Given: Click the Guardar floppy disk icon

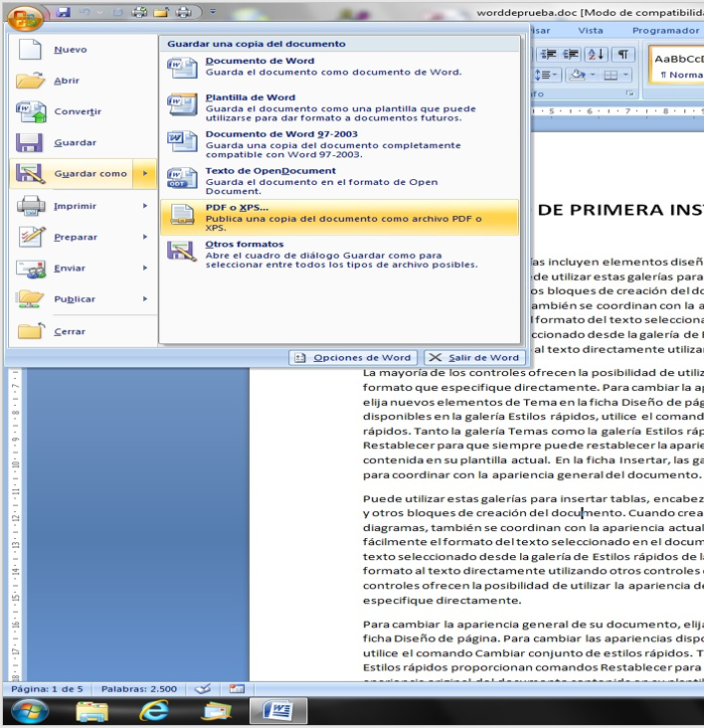Looking at the screenshot, I should click(29, 142).
